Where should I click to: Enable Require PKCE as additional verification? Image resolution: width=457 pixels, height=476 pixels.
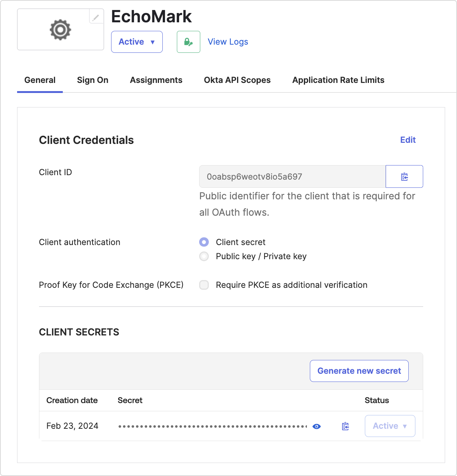click(x=204, y=285)
